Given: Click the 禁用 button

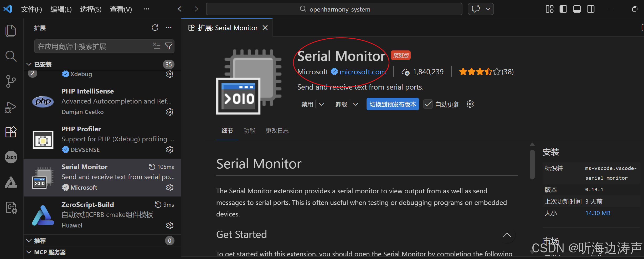Looking at the screenshot, I should click(x=307, y=104).
